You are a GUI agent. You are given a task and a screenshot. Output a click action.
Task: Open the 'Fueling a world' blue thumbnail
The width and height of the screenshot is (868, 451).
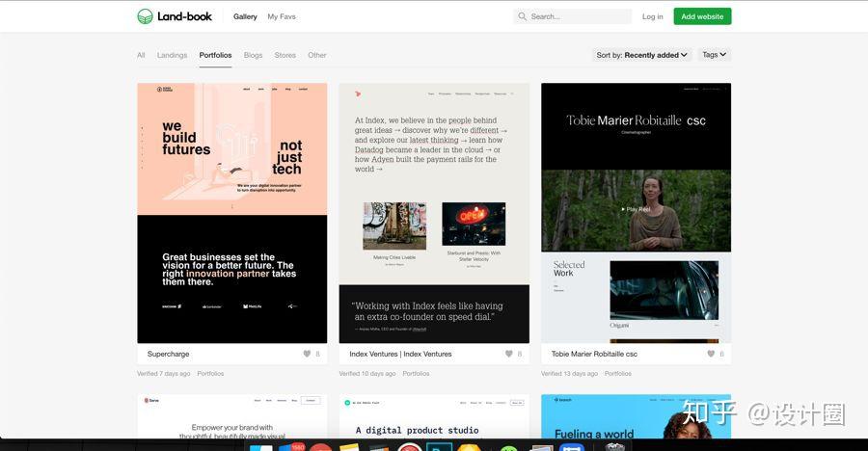[637, 416]
